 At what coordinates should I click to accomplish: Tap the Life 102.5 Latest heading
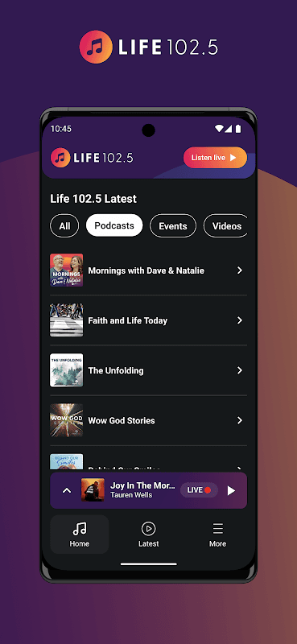[x=93, y=199]
